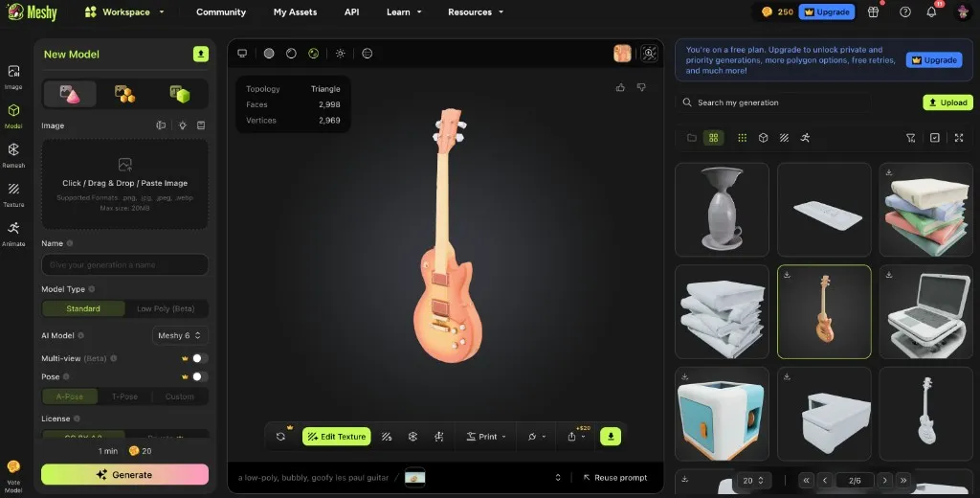
Task: Select A-Pose option
Action: point(70,396)
